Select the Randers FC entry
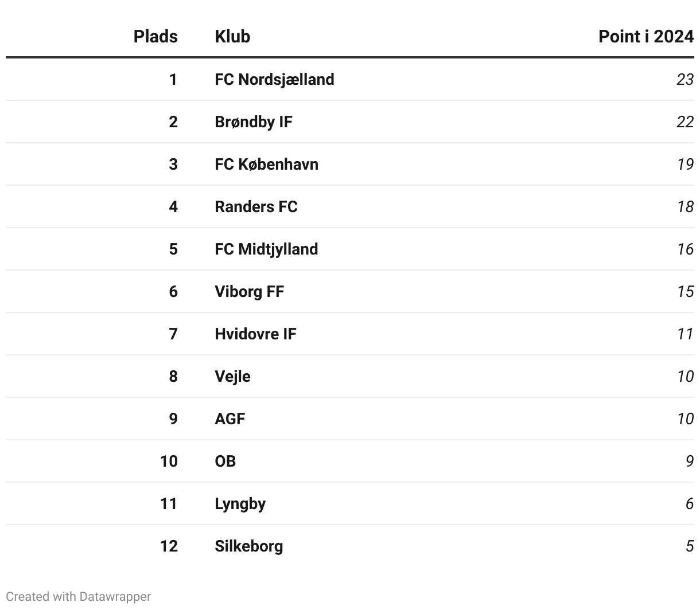Viewport: 700px width, 610px height. [x=256, y=206]
